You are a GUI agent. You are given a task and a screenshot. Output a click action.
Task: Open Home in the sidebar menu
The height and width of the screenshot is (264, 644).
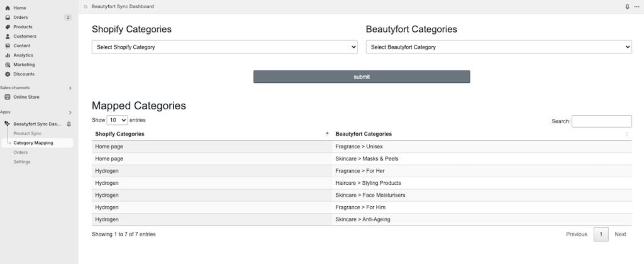19,8
